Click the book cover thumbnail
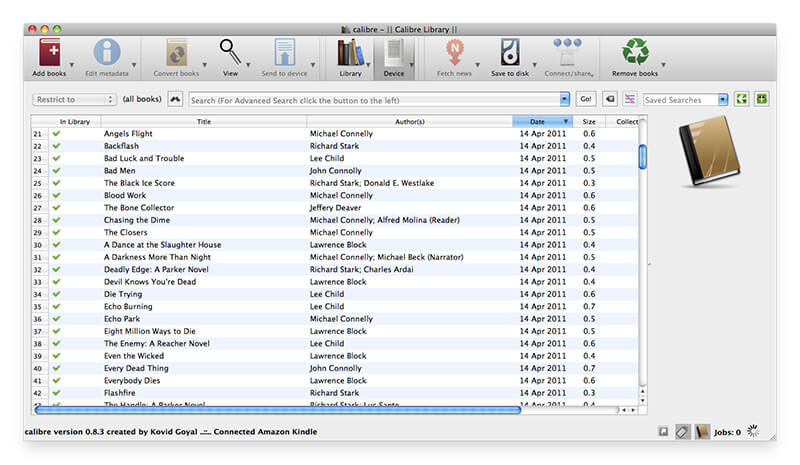Viewport: 800px width, 465px height. (x=709, y=151)
